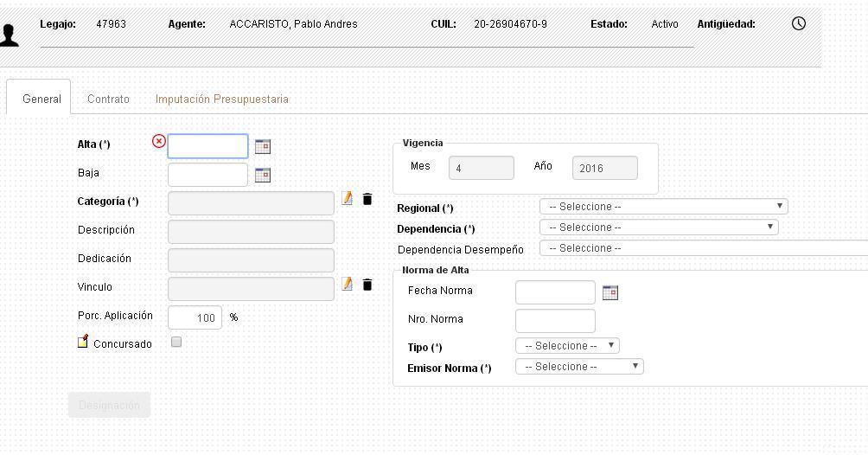Viewport: 868px width, 455px height.
Task: Click the clock icon beside Antigüedad
Action: pos(798,23)
